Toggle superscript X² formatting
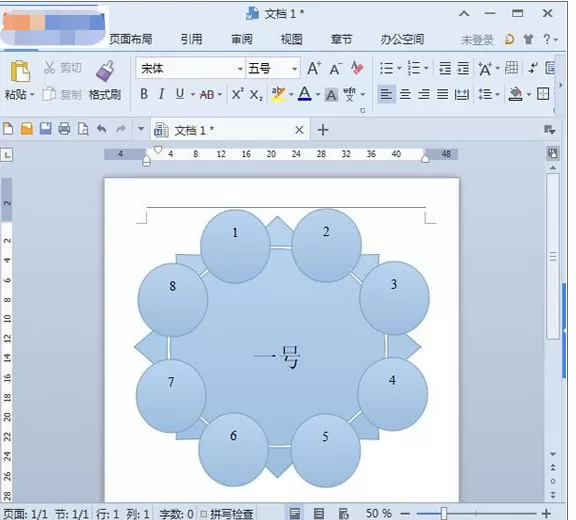The image size is (576, 520). point(238,94)
